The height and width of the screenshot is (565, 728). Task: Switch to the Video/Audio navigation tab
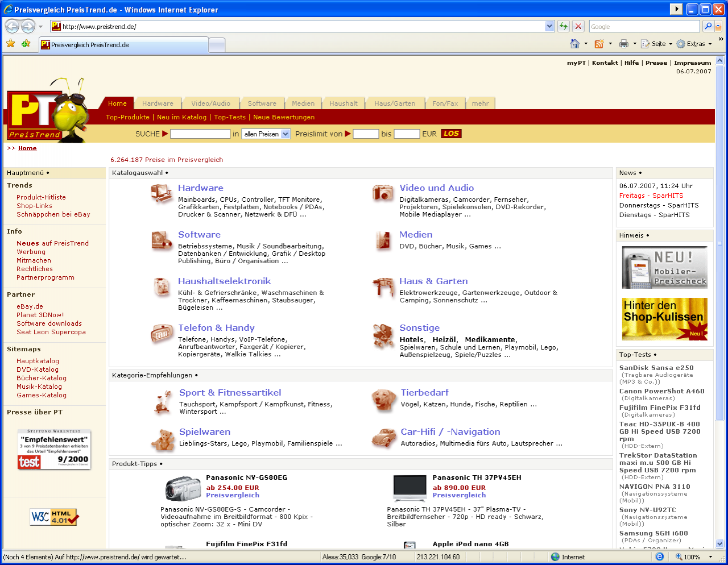[210, 103]
